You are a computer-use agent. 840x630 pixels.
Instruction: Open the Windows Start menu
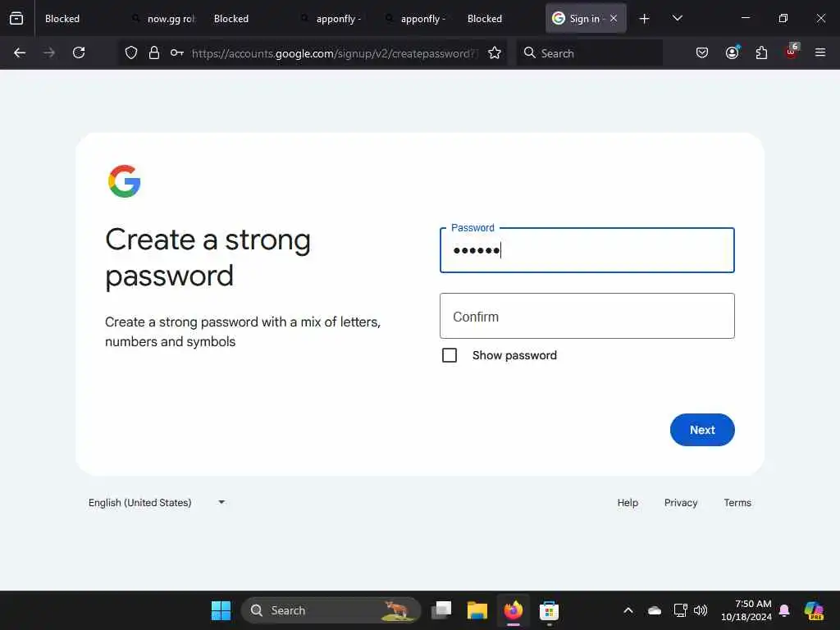(221, 610)
